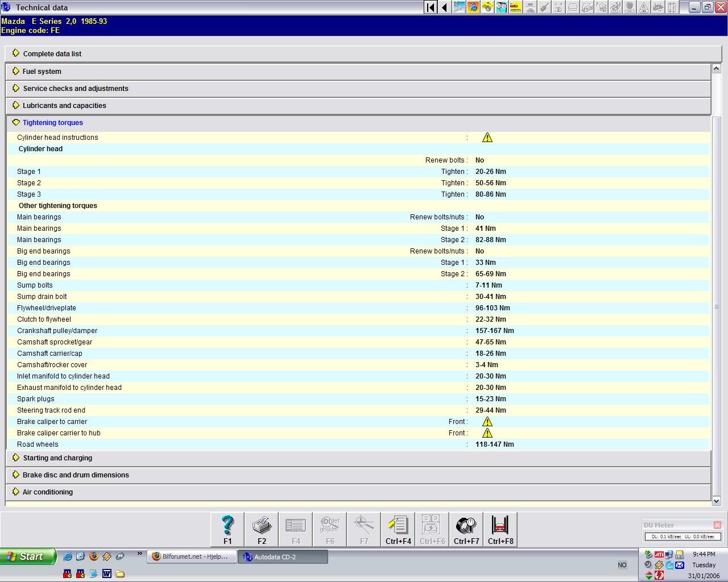Expand the Starting and charging section
728x582 pixels.
coord(57,458)
